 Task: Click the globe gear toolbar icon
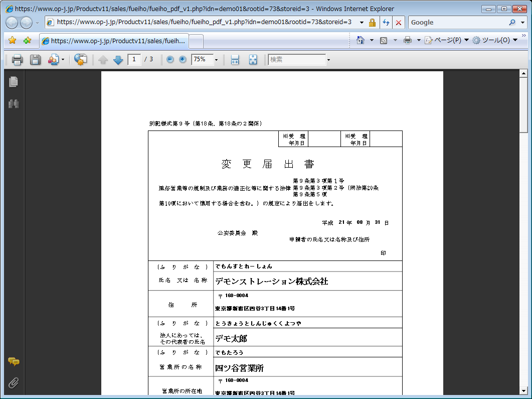pyautogui.click(x=80, y=60)
